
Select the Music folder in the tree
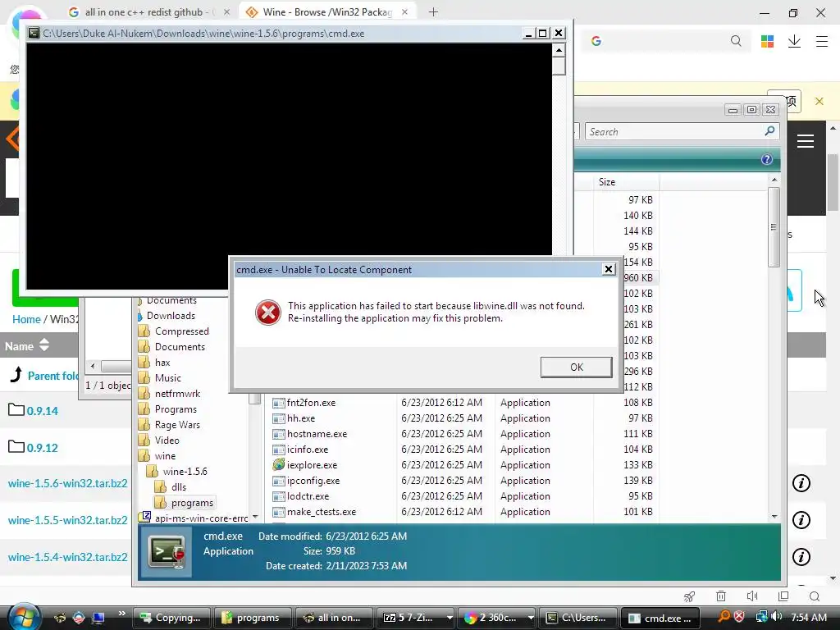[x=167, y=378]
